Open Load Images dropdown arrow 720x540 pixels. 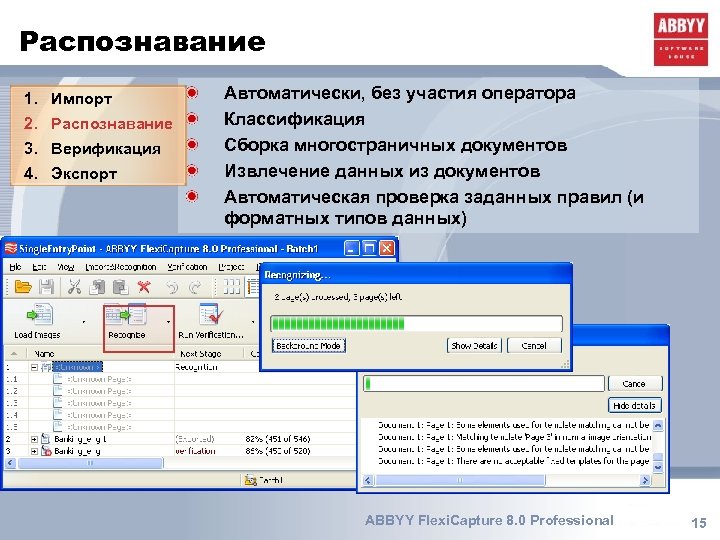point(84,322)
